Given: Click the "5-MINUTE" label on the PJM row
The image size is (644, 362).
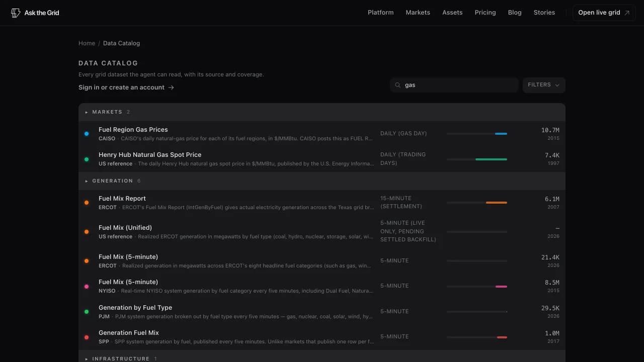Looking at the screenshot, I should [x=394, y=312].
